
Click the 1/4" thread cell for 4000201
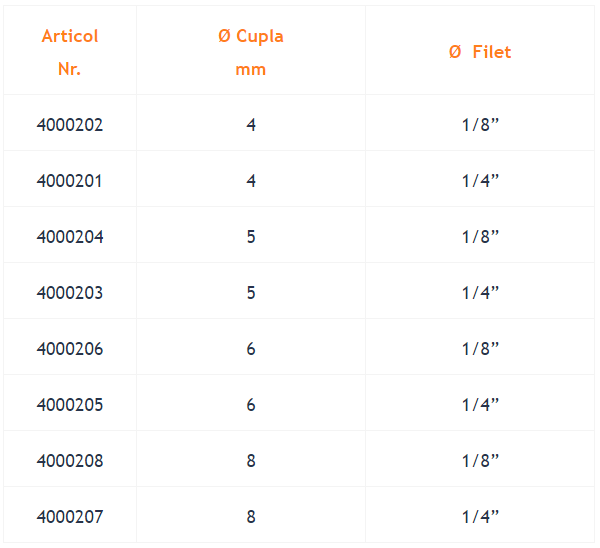pos(480,181)
